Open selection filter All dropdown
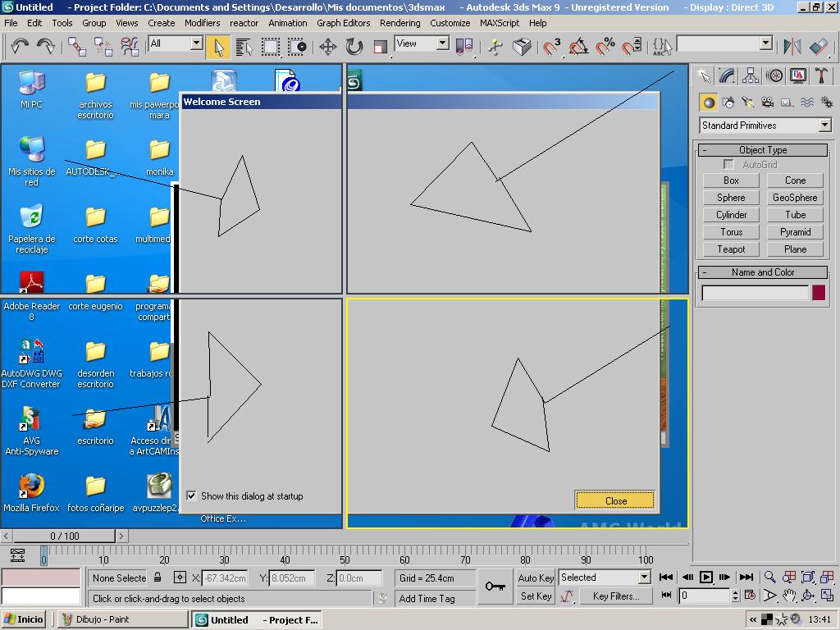This screenshot has width=840, height=630. coord(197,43)
